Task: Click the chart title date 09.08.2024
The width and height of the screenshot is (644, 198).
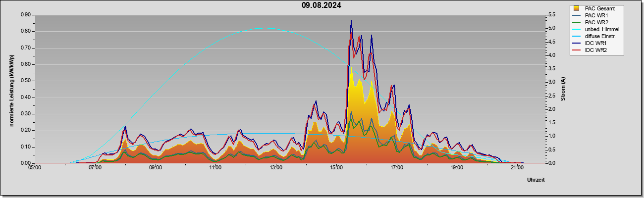Action: (322, 5)
